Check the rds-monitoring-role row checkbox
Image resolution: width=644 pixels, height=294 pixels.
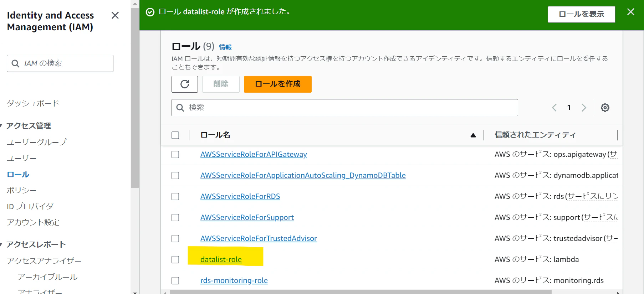pyautogui.click(x=175, y=280)
